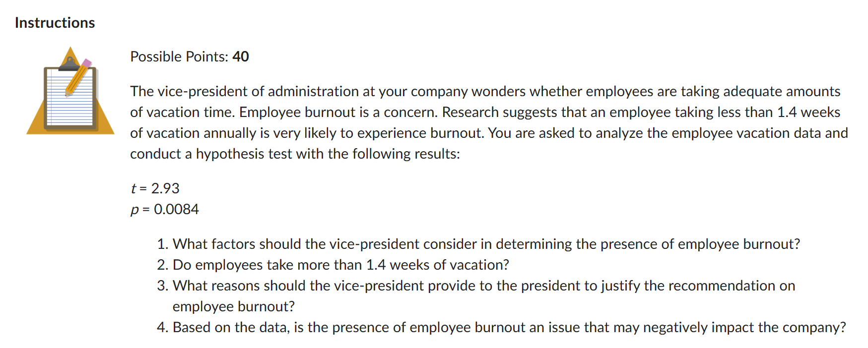Click the pink pencil eraser on the icon
Screen dimensions: 868x348
(86, 63)
